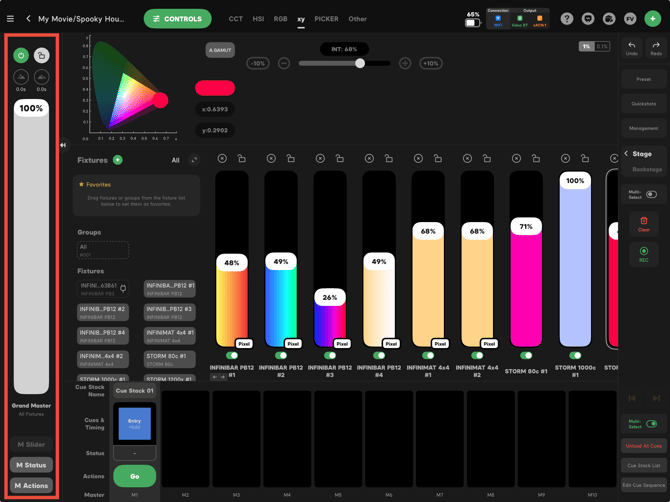Toggle INFINIBAR PB12 #3 on/off switch
670x502 pixels.
[x=330, y=355]
